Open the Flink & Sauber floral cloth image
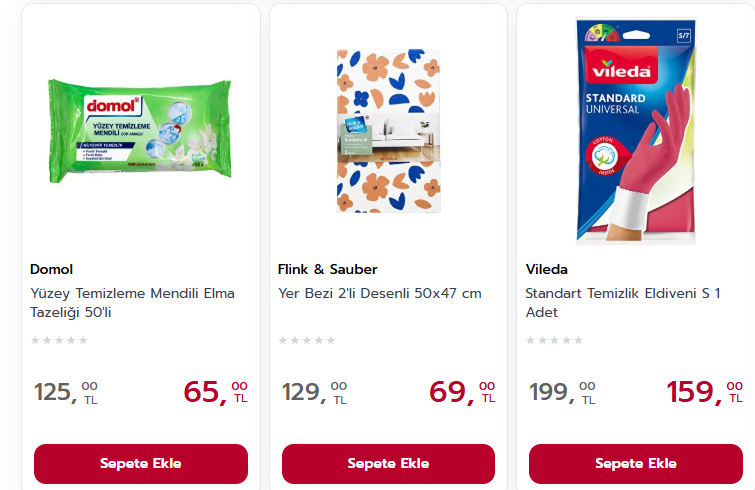The width and height of the screenshot is (755, 490). coord(389,131)
